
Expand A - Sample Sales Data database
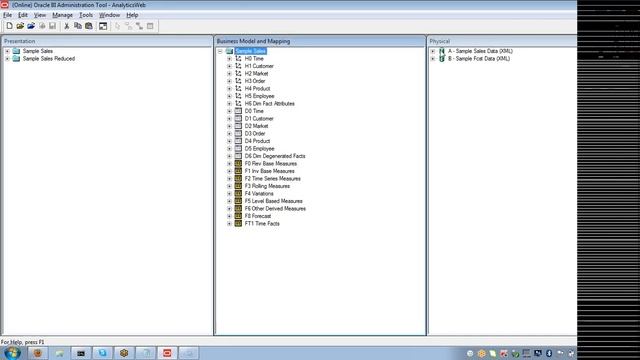433,51
